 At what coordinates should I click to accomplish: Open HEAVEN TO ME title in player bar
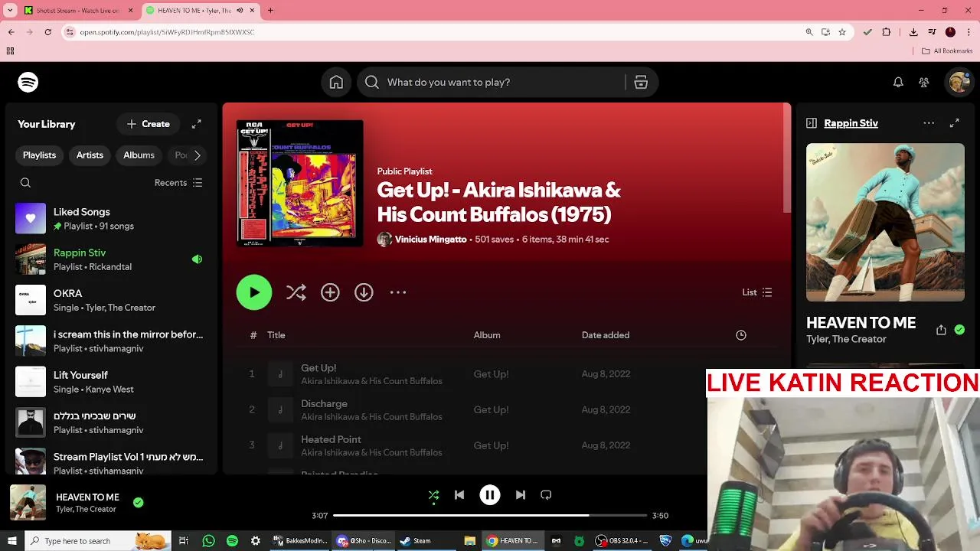pos(87,497)
